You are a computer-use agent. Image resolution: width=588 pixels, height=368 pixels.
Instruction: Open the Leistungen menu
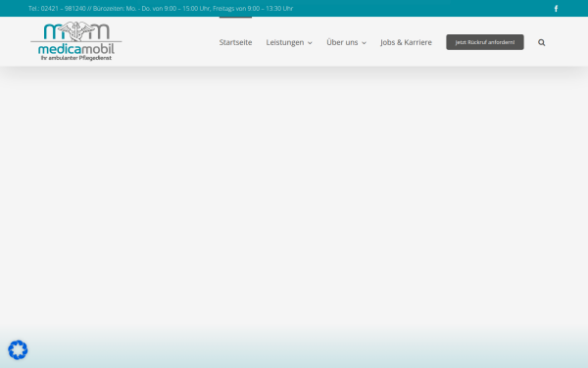pyautogui.click(x=285, y=42)
